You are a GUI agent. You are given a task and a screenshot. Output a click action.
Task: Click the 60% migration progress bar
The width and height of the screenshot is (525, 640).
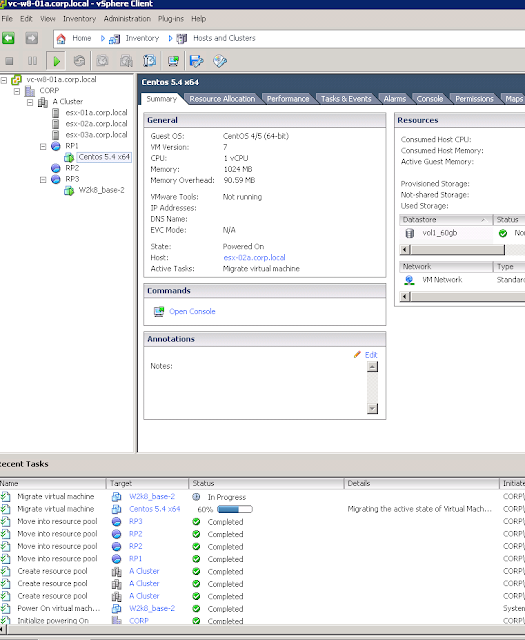coord(235,509)
